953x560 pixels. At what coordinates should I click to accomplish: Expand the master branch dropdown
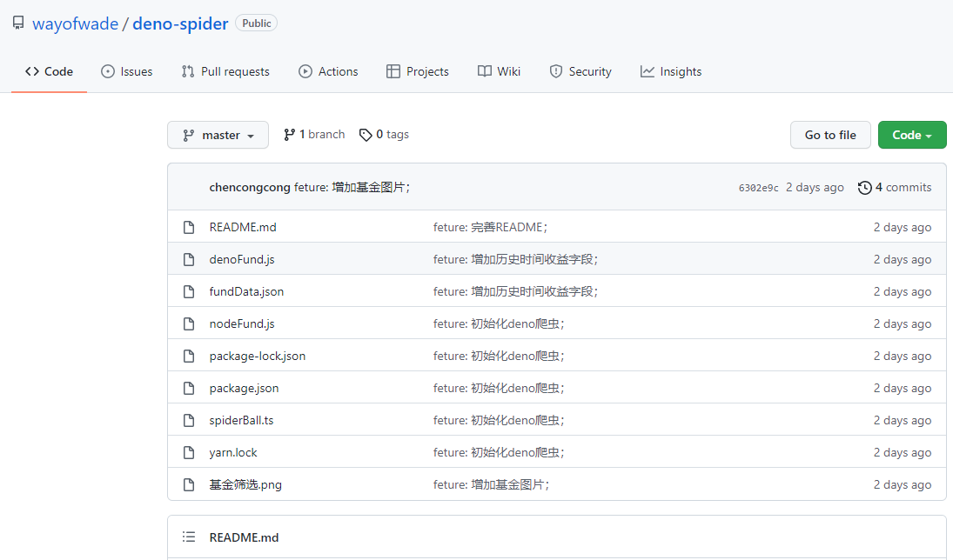218,135
